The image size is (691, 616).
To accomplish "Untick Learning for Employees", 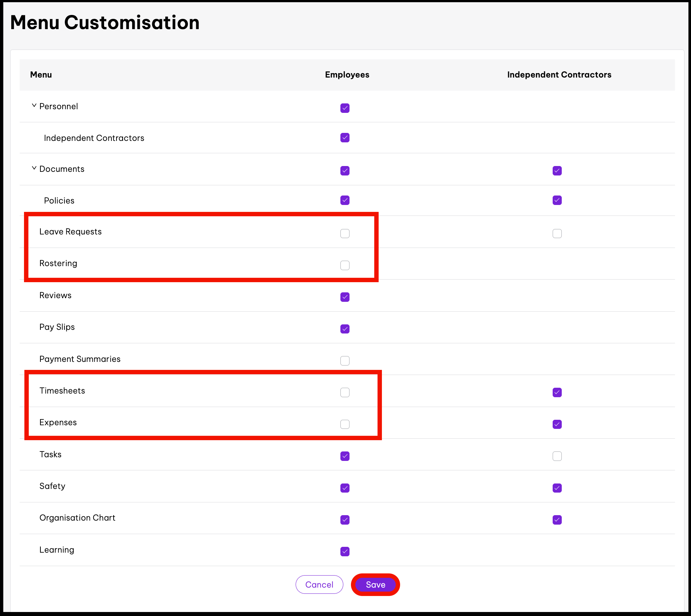I will point(345,552).
